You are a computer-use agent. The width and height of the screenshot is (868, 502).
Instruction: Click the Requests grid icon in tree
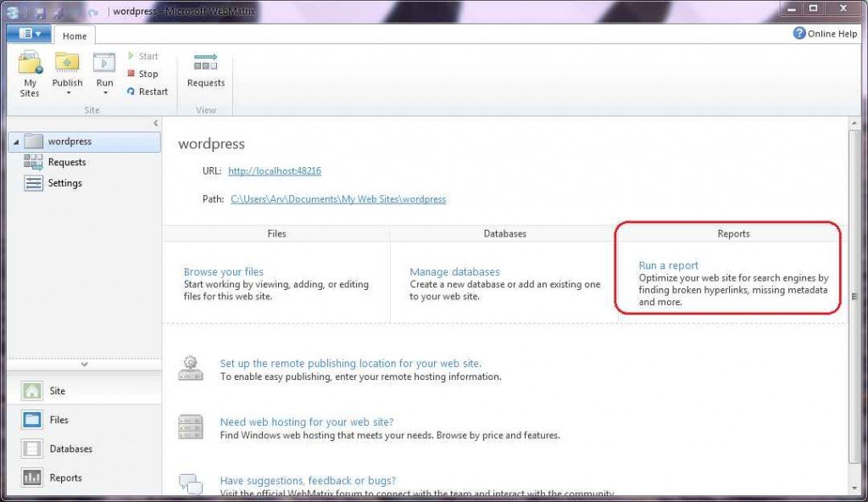click(33, 162)
